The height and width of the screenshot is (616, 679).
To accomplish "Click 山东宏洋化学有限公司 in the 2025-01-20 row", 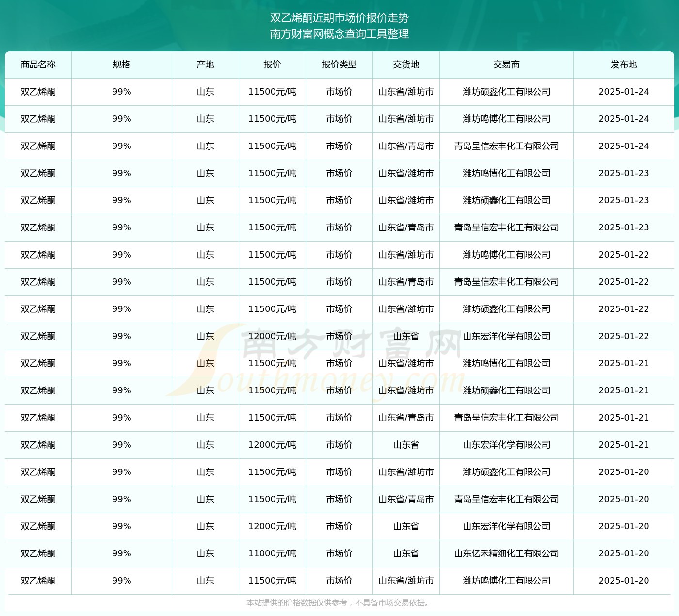I will click(507, 526).
